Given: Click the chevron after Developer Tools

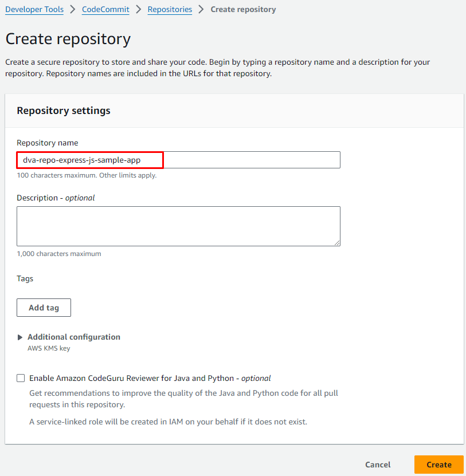Looking at the screenshot, I should (73, 10).
